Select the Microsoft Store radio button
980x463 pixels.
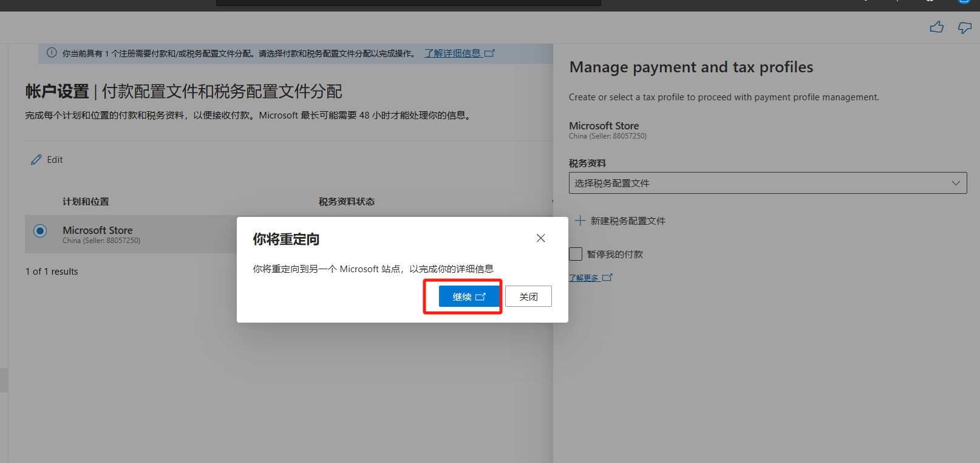[40, 231]
